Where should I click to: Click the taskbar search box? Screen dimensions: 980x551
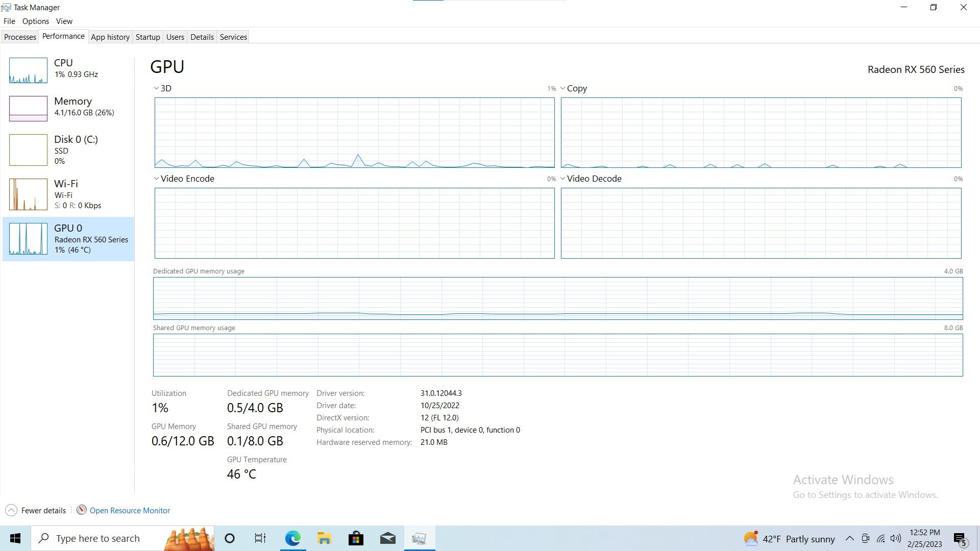(x=122, y=538)
